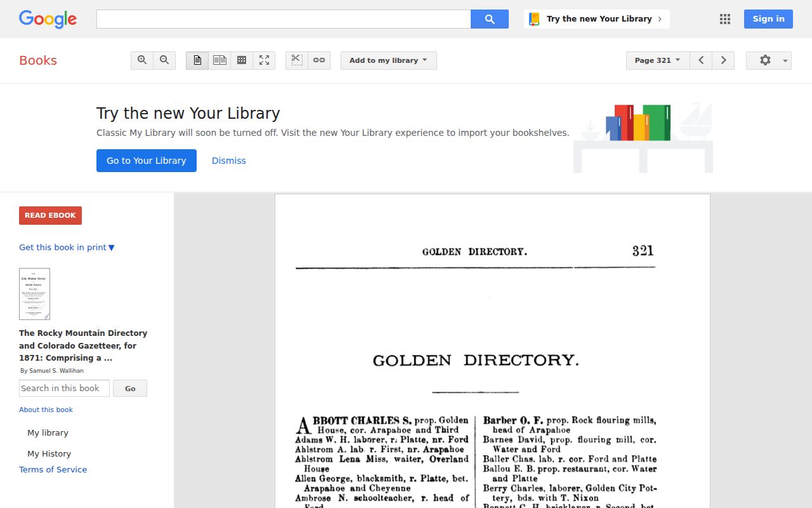
Task: Open the book cover thumbnail
Action: point(34,294)
